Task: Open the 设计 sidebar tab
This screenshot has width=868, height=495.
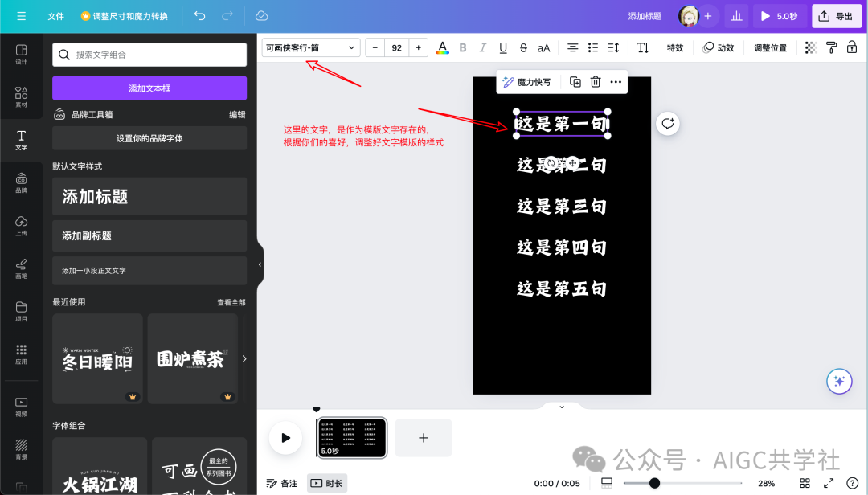Action: point(21,55)
